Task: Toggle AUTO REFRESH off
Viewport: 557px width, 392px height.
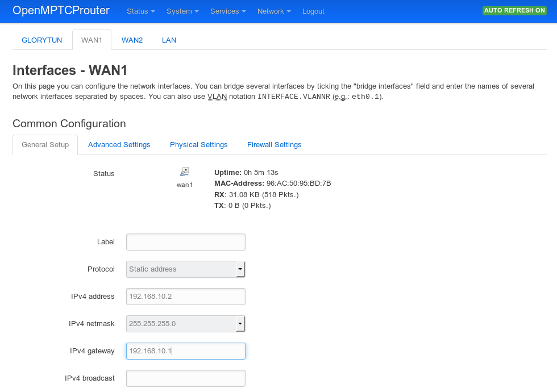Action: click(514, 10)
